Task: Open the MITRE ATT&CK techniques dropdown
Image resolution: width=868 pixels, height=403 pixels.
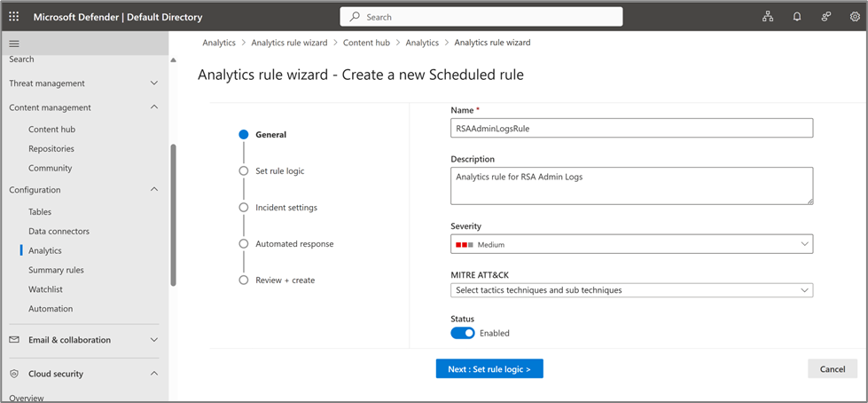Action: tap(631, 290)
